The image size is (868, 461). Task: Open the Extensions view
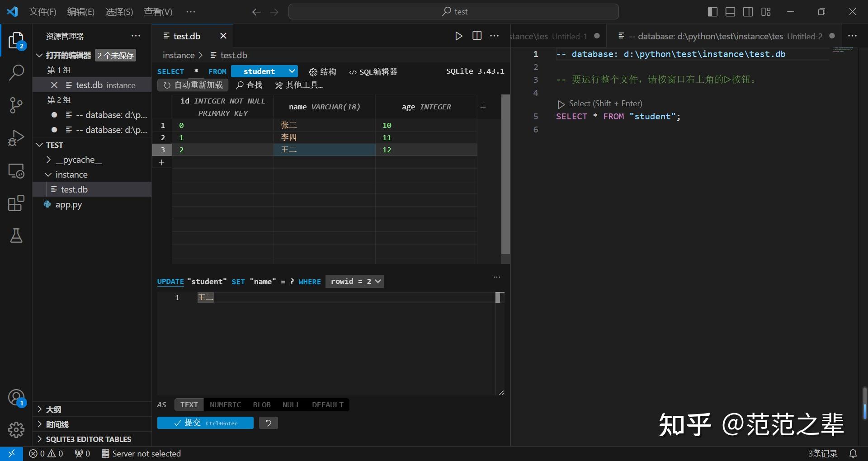point(16,203)
